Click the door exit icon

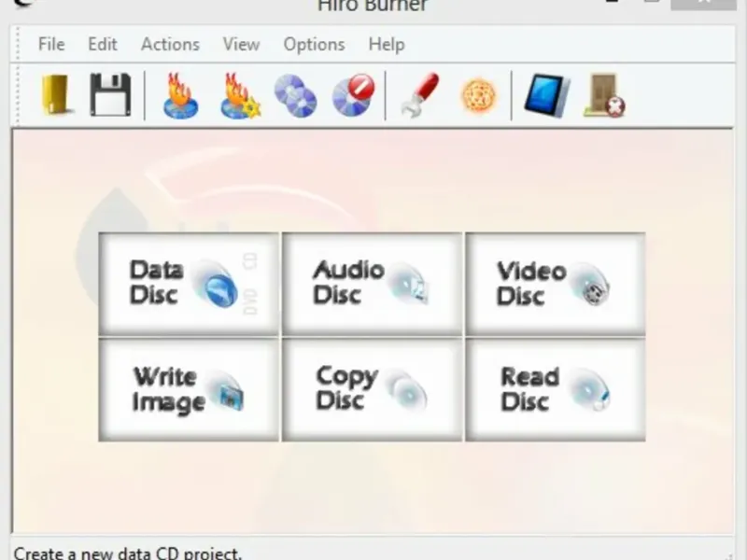pyautogui.click(x=604, y=95)
